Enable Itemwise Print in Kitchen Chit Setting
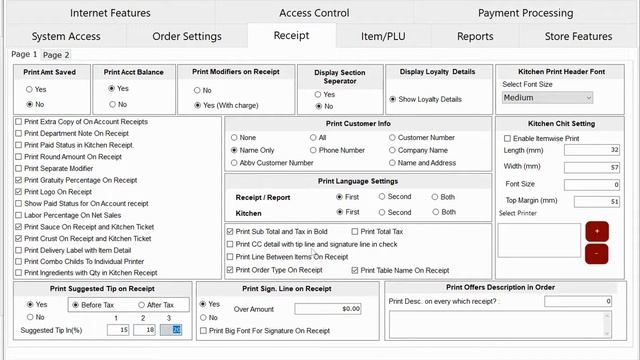 click(x=507, y=138)
